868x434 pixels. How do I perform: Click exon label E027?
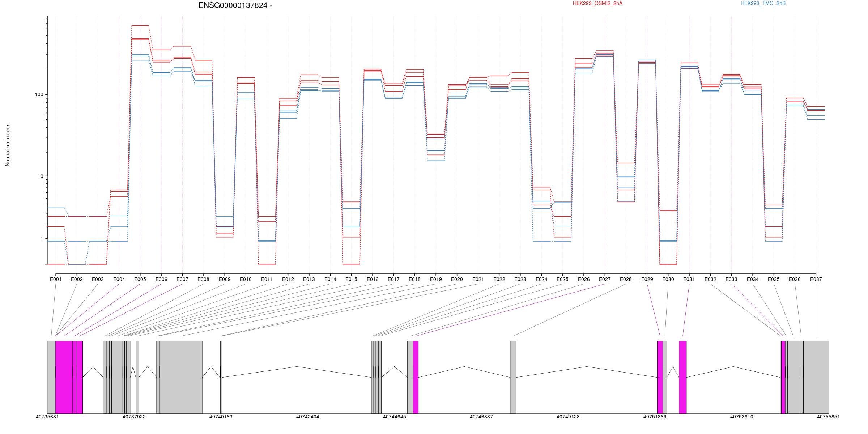point(605,279)
